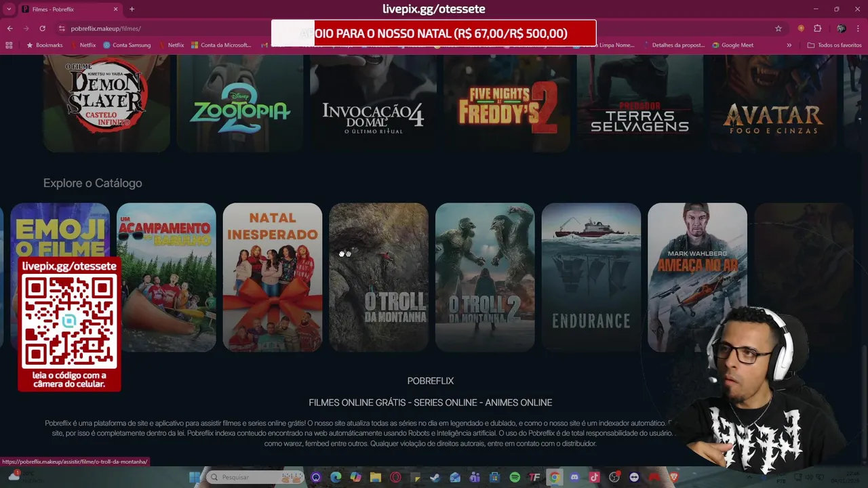Open the first O Troll da Montanha poster
The image size is (868, 488).
[378, 277]
